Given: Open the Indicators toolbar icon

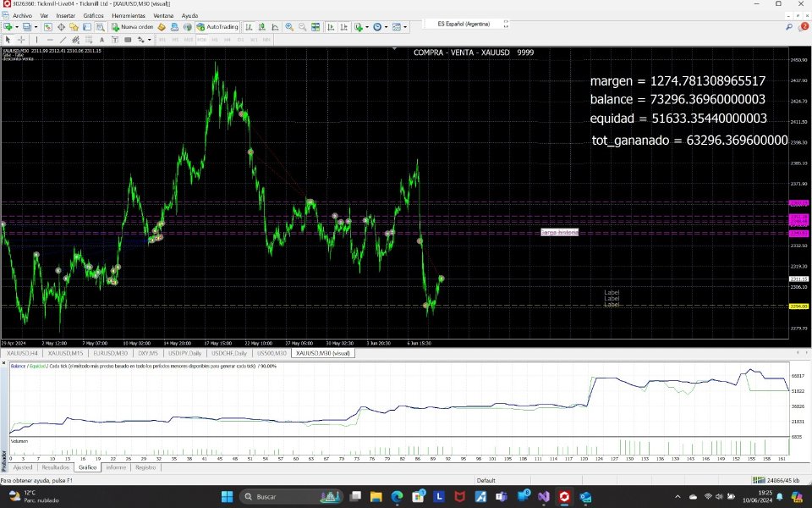Looking at the screenshot, I should click(359, 26).
